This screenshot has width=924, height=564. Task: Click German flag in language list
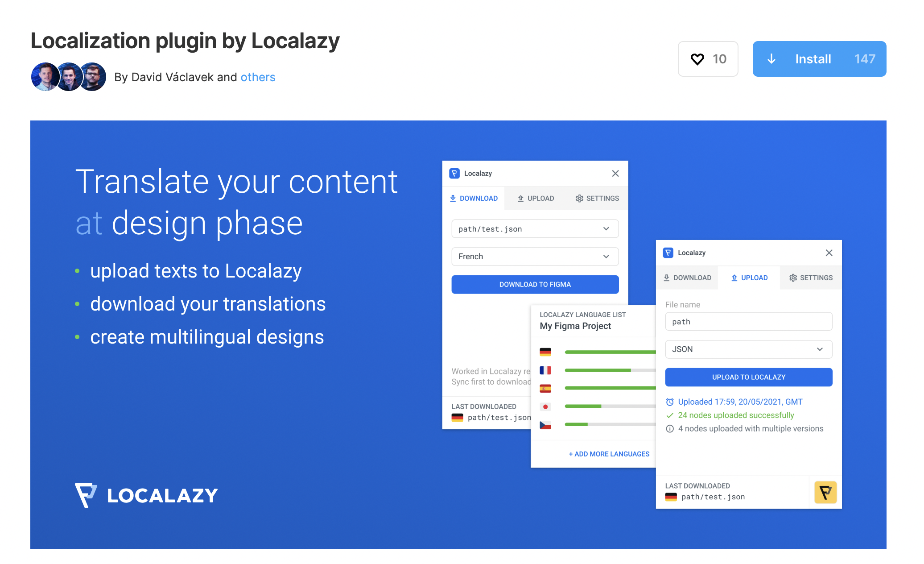pos(545,352)
